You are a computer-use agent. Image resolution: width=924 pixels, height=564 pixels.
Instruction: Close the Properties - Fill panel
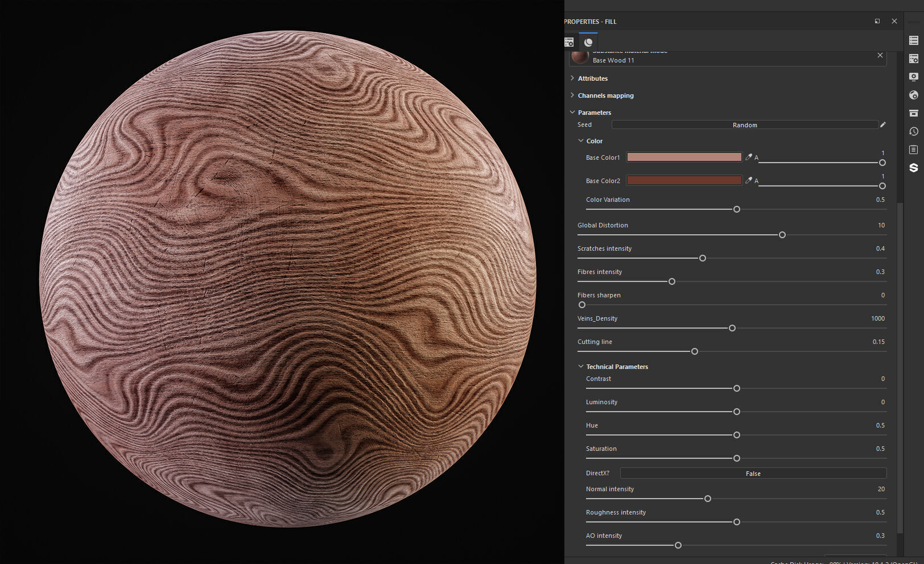[894, 21]
